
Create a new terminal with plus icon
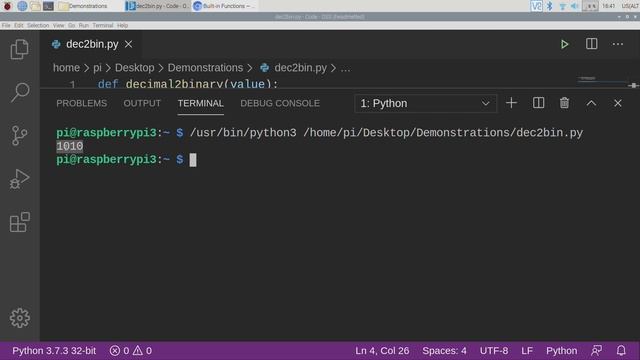click(x=511, y=103)
